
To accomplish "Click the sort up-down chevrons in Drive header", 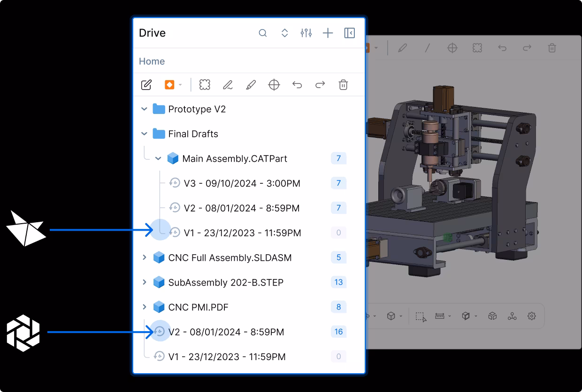I will click(284, 33).
